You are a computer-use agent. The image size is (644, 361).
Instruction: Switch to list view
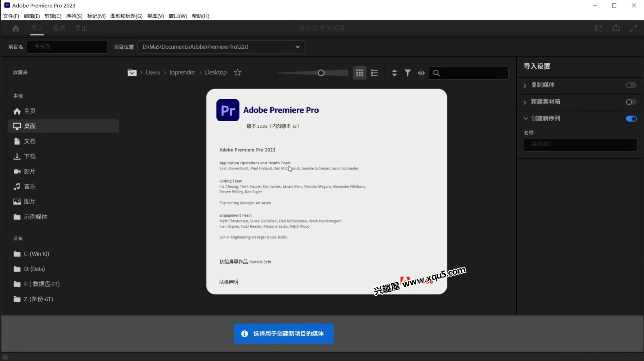[374, 73]
